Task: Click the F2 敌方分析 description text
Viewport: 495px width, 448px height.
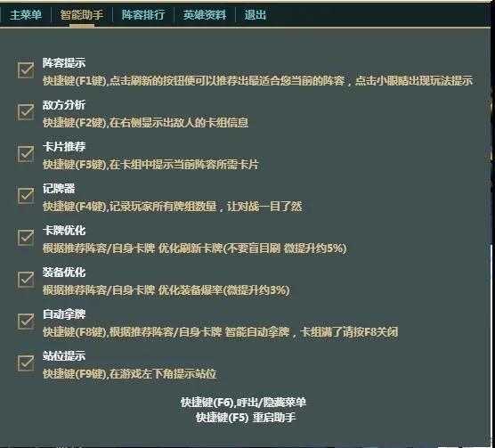Action: (x=145, y=123)
